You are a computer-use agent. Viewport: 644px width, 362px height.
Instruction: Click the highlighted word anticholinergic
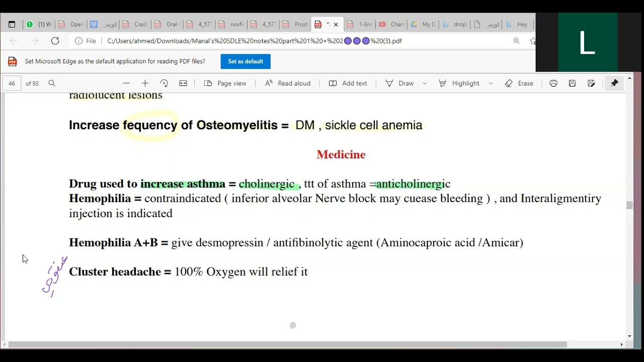413,184
